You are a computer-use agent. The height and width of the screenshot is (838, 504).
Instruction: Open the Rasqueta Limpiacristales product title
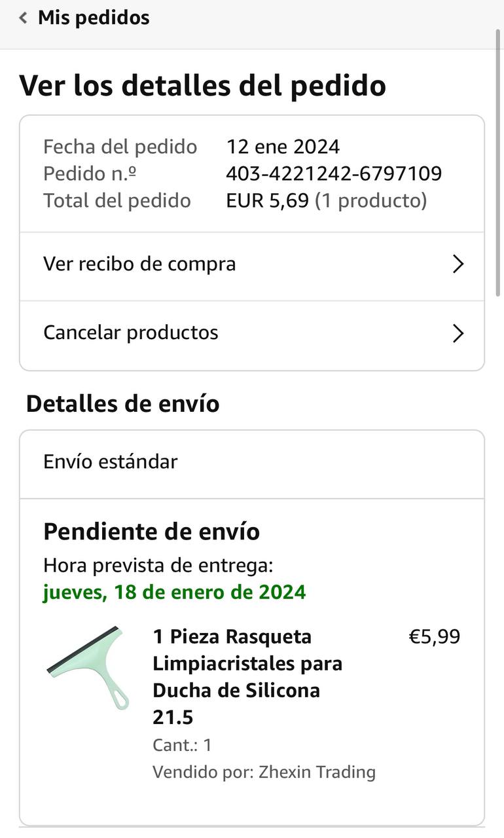[x=248, y=677]
